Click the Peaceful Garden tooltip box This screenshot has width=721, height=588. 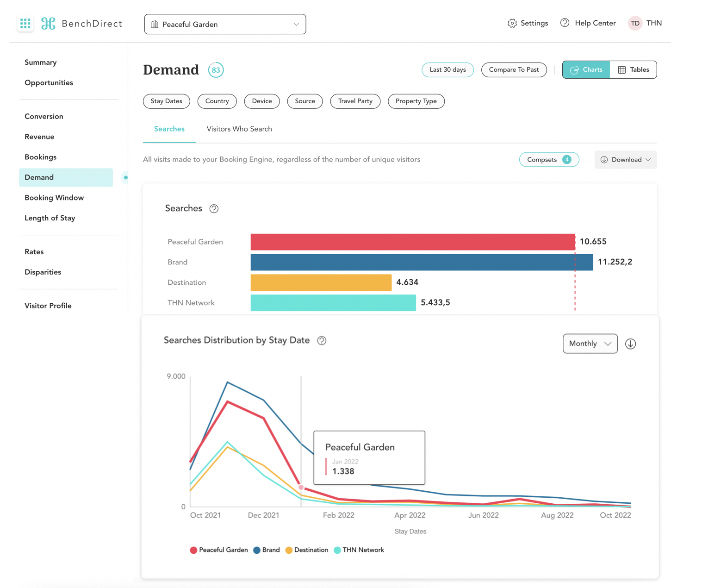click(x=369, y=458)
